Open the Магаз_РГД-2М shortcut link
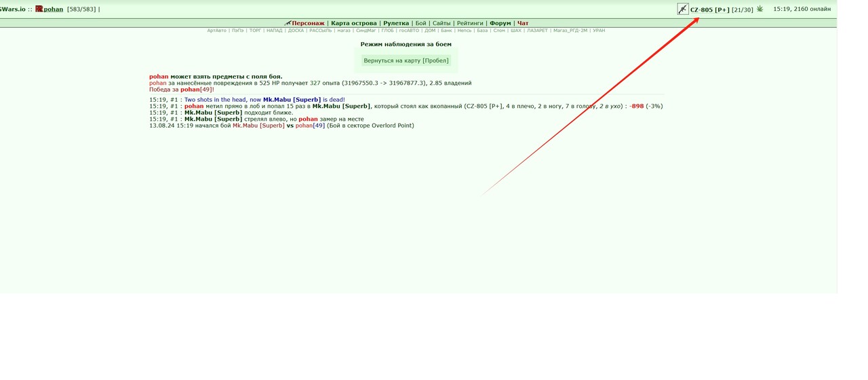The image size is (868, 380). (x=570, y=31)
